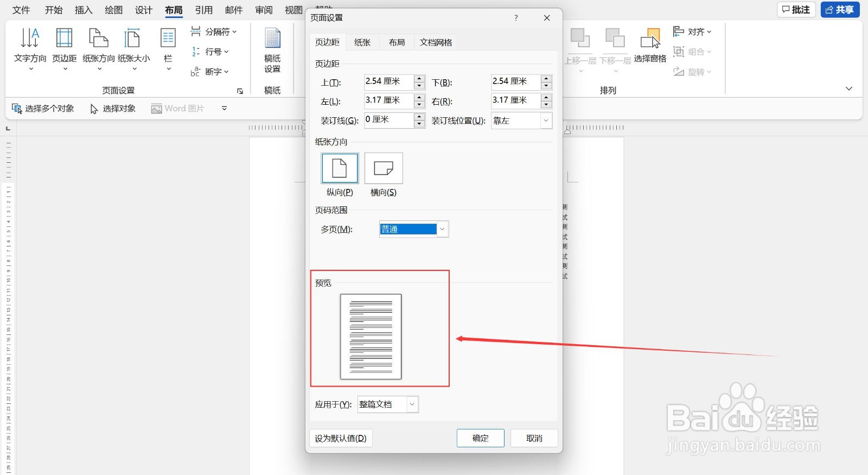The image size is (868, 475).
Task: Switch to the 开始 ribbon tab
Action: pyautogui.click(x=54, y=10)
